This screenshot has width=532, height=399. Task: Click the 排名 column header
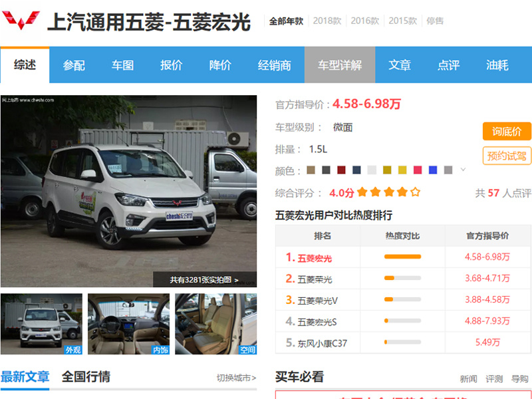click(323, 236)
